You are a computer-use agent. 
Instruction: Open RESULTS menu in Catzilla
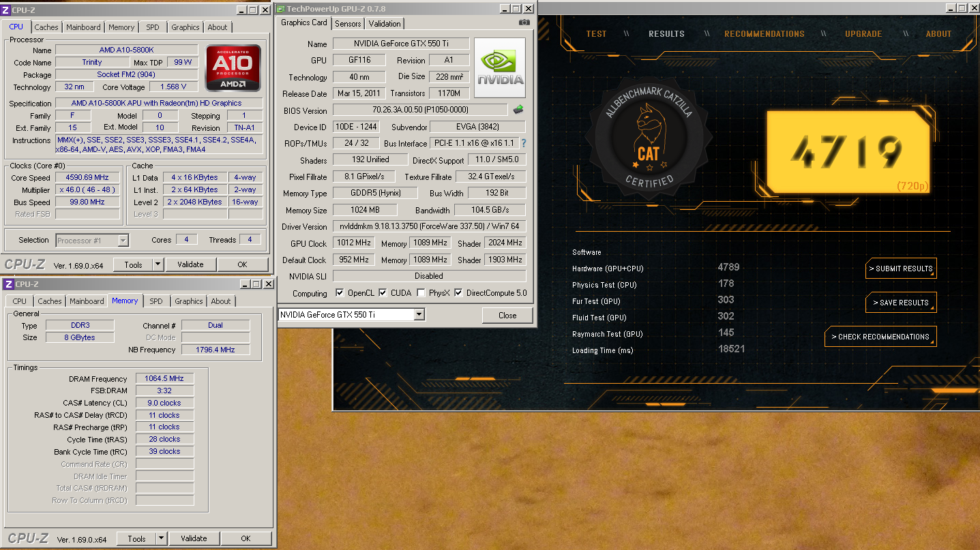[666, 34]
